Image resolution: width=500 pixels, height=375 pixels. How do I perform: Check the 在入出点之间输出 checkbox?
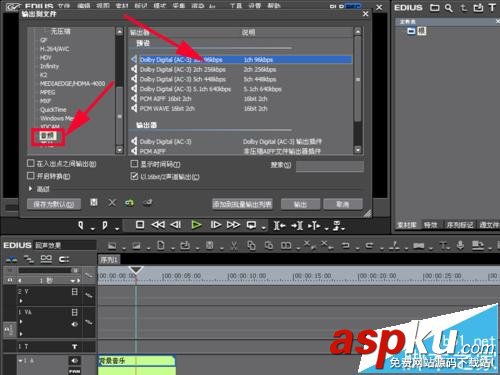pos(31,163)
